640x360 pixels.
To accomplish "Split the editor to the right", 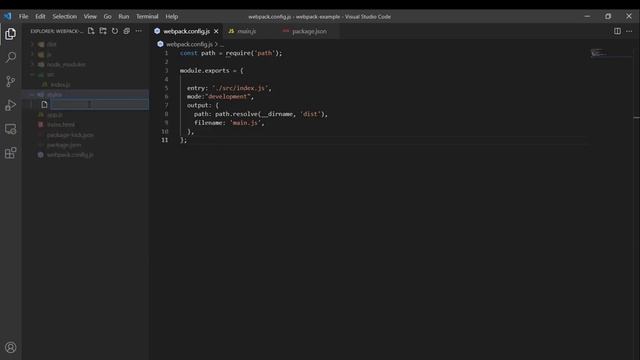I will [x=617, y=31].
